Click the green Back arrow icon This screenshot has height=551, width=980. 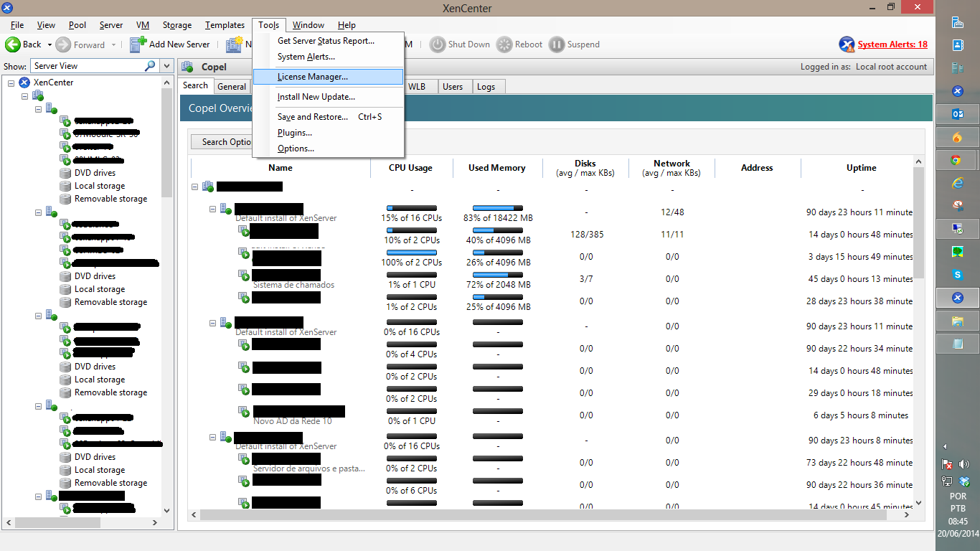point(13,44)
